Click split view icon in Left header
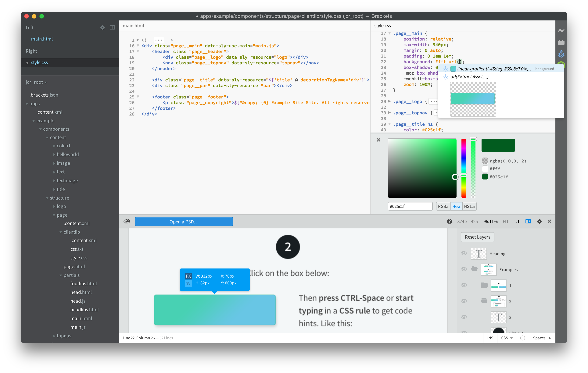 [112, 28]
